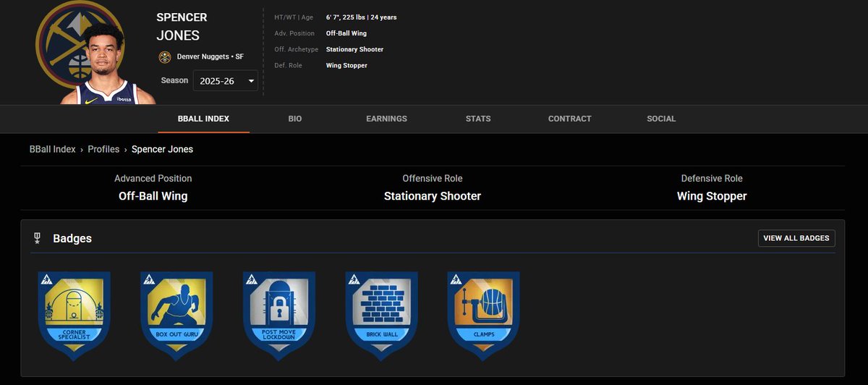Click the small Denver Nuggets team logo
The height and width of the screenshot is (385, 868).
click(164, 56)
